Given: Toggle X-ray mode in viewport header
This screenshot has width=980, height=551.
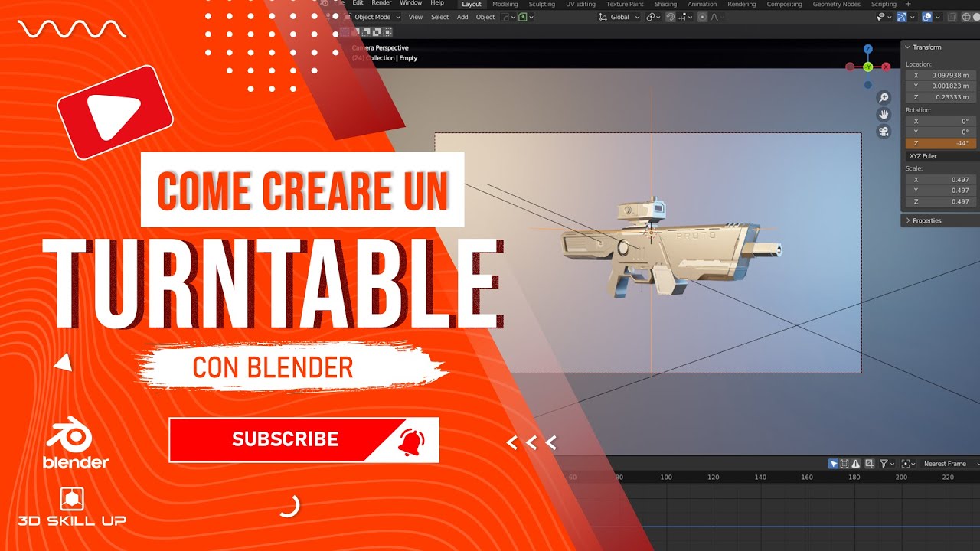Looking at the screenshot, I should coord(952,17).
